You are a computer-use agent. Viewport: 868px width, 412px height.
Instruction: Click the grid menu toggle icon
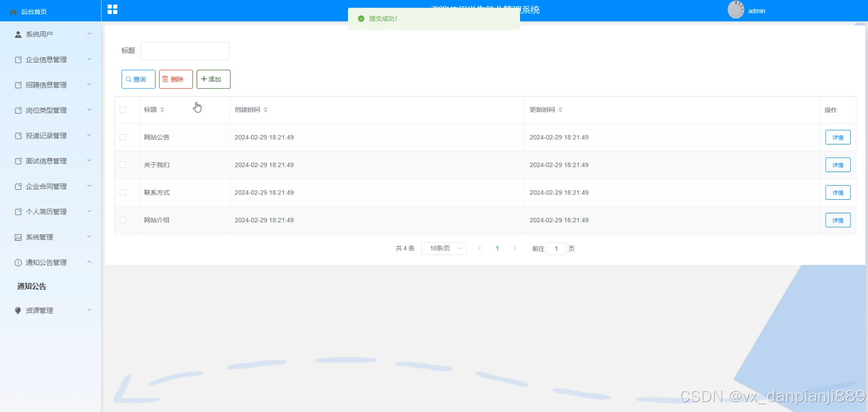112,9
